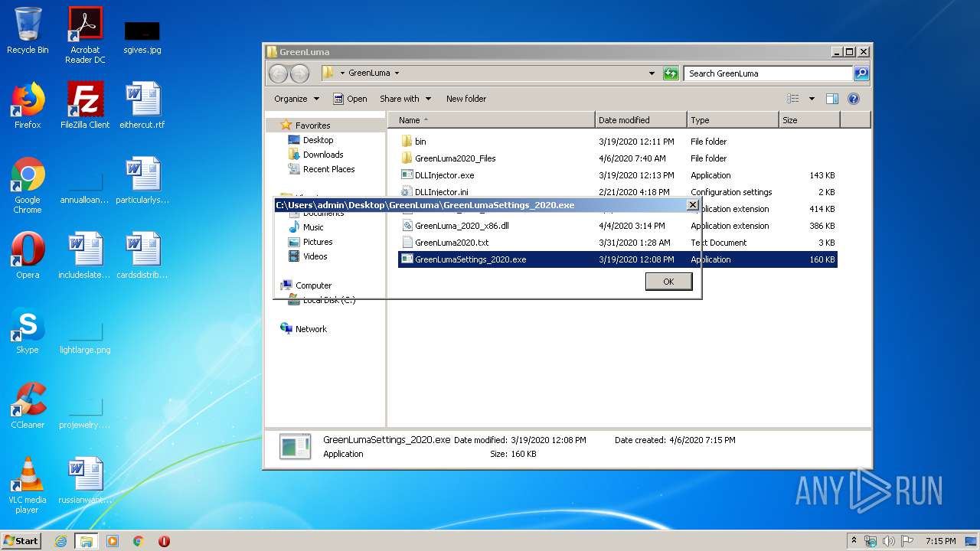Launch Acrobat Reader DC shortcut
Image resolution: width=980 pixels, height=551 pixels.
click(x=85, y=34)
